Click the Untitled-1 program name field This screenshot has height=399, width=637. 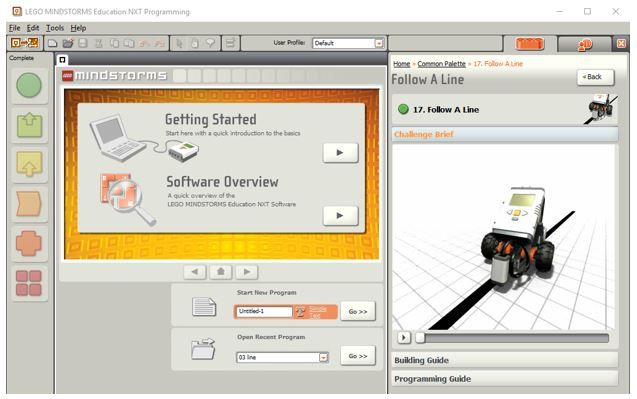[264, 311]
